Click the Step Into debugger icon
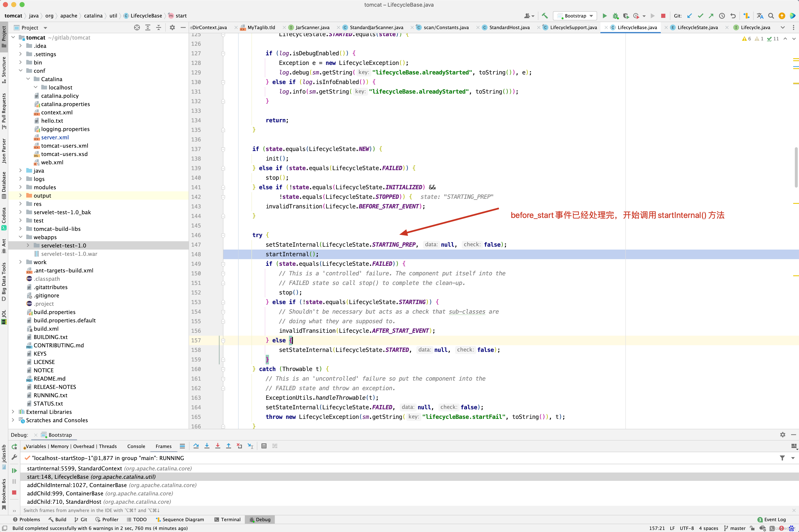 coord(207,446)
